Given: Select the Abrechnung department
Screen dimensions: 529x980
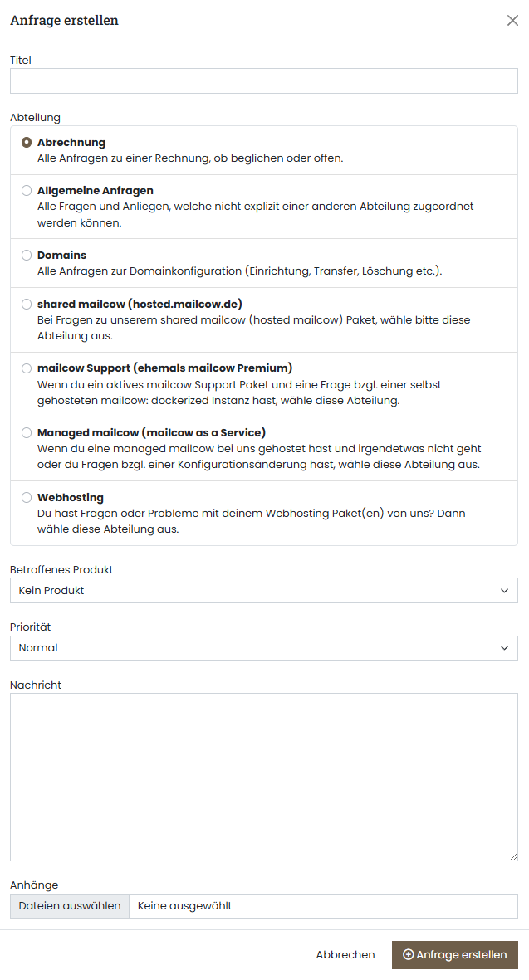Looking at the screenshot, I should (26, 140).
